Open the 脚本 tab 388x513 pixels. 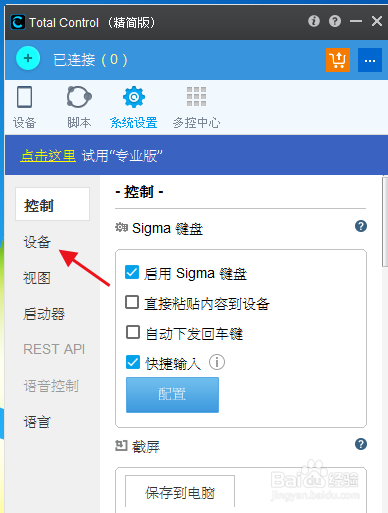click(x=79, y=107)
